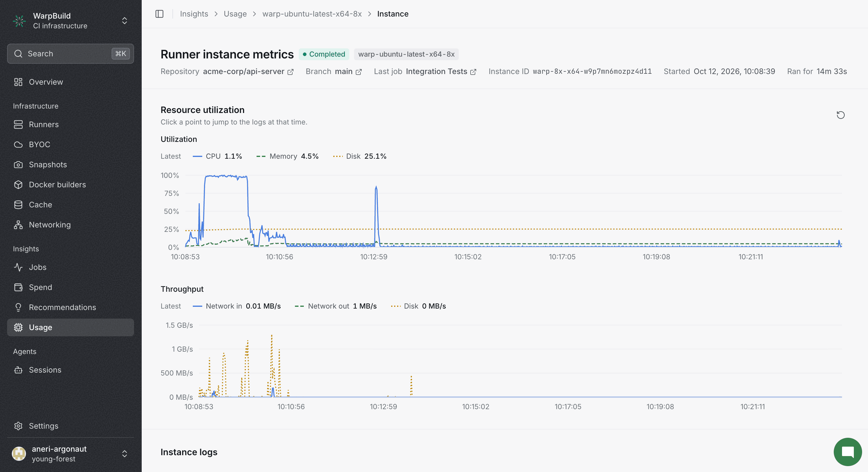Click the reset zoom chart icon
This screenshot has width=868, height=472.
pyautogui.click(x=841, y=115)
